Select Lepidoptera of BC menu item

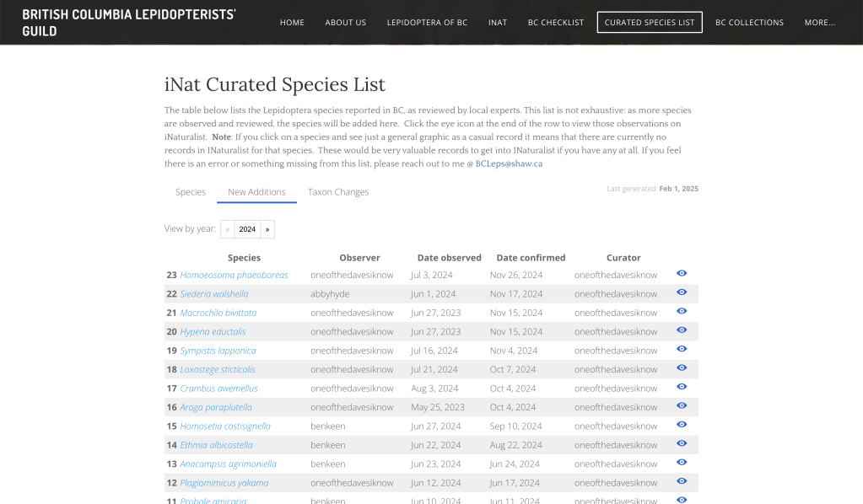click(x=427, y=23)
